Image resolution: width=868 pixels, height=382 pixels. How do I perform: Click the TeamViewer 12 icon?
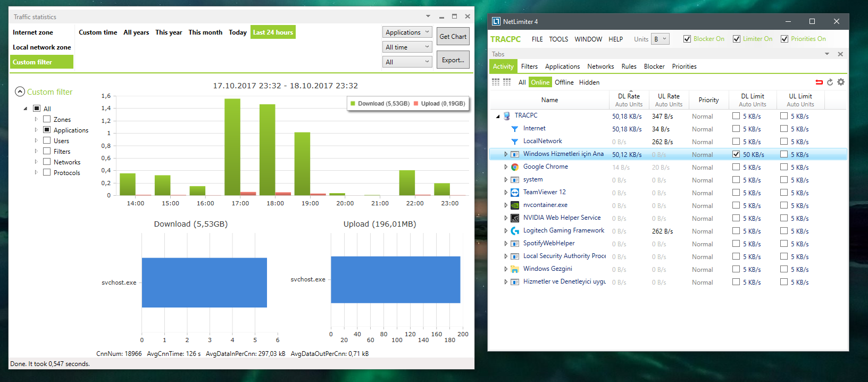tap(515, 193)
